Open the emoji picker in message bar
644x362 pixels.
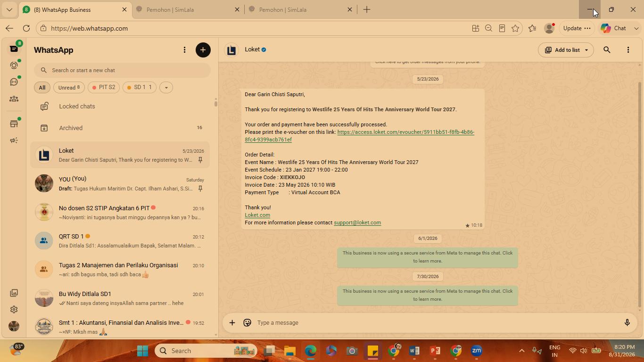[x=247, y=322]
